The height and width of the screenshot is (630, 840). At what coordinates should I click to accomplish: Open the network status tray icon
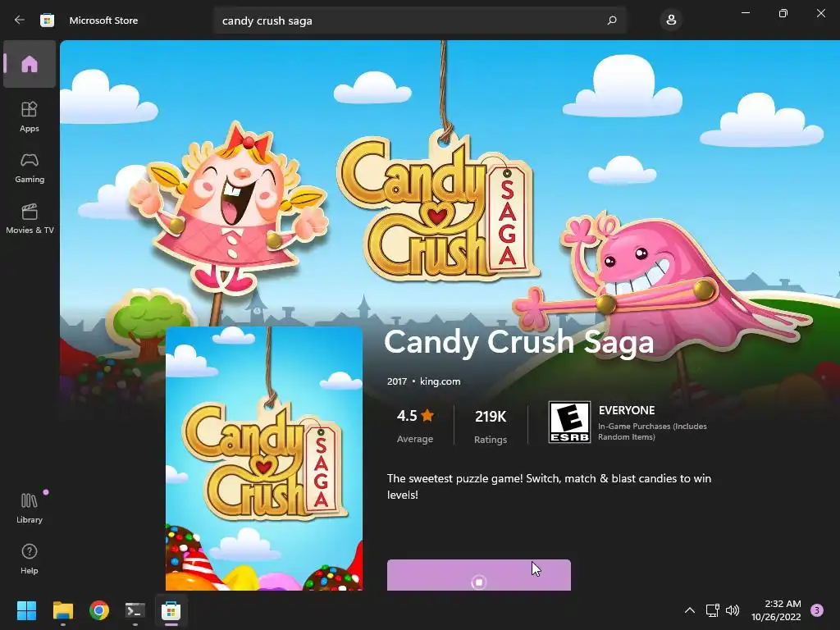click(x=712, y=610)
